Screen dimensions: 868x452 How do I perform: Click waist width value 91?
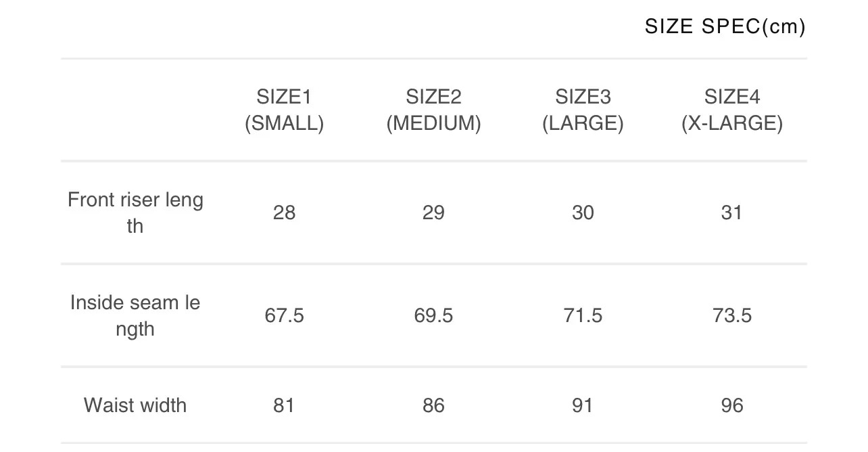coord(583,405)
